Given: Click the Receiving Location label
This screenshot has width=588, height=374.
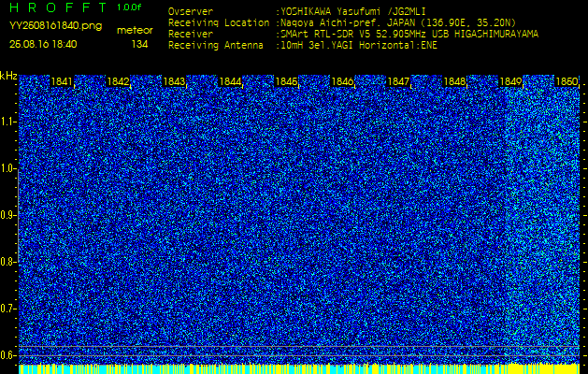Looking at the screenshot, I should (219, 22).
